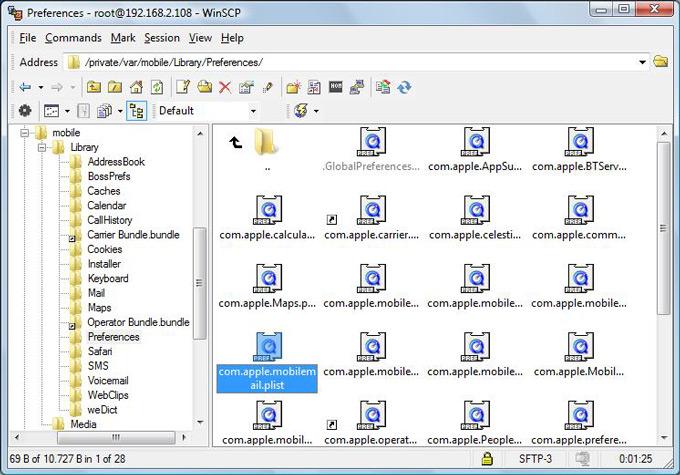Click the 0:01:25 session timer text
The image size is (680, 475).
click(635, 459)
